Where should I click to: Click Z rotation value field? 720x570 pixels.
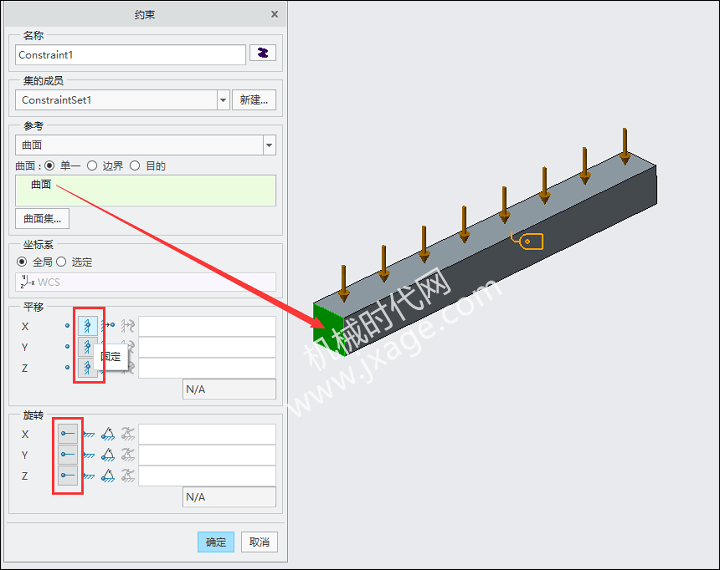207,476
